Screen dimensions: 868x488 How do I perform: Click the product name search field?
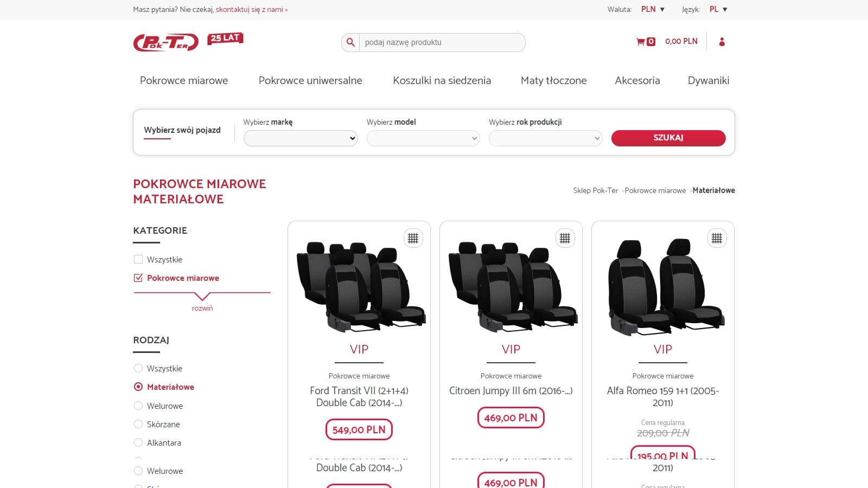(x=442, y=42)
